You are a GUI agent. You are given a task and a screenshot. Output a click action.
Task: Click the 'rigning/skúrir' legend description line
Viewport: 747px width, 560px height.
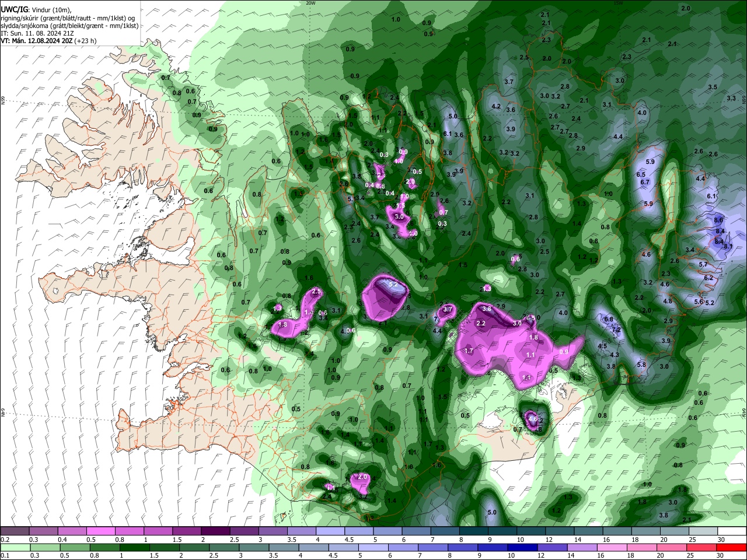click(x=67, y=18)
